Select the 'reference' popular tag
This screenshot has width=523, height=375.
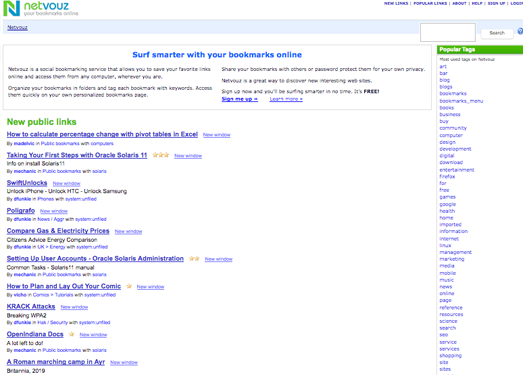[451, 308]
